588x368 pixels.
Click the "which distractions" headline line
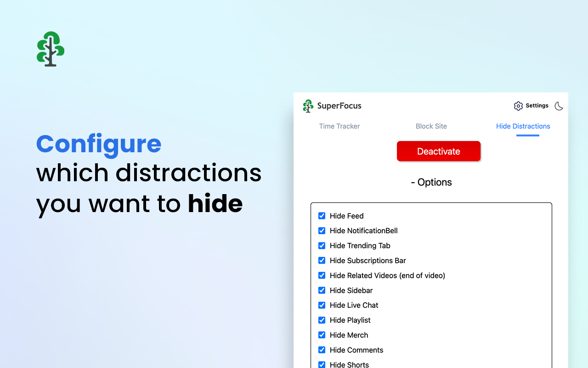[x=149, y=173]
